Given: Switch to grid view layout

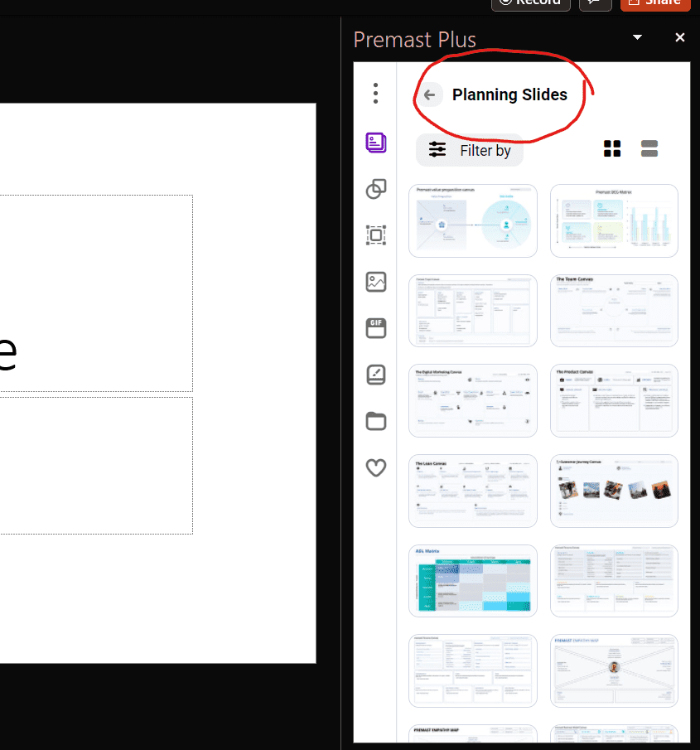Looking at the screenshot, I should (612, 148).
